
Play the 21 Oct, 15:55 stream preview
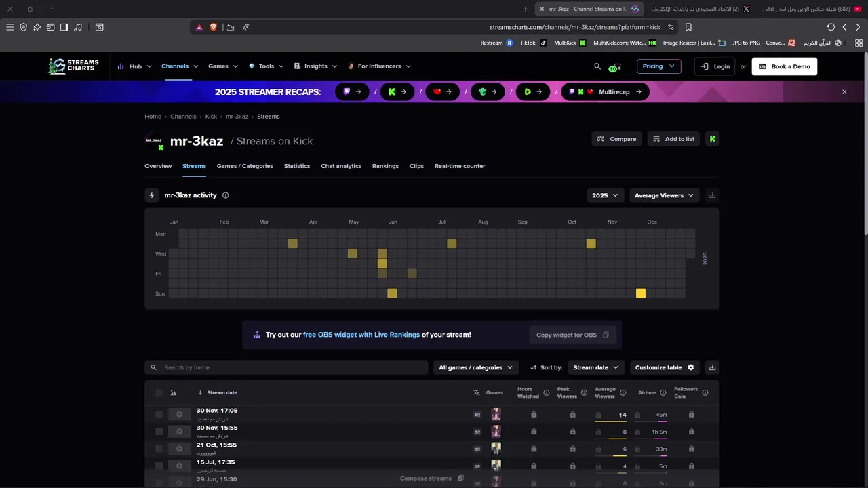point(180,449)
